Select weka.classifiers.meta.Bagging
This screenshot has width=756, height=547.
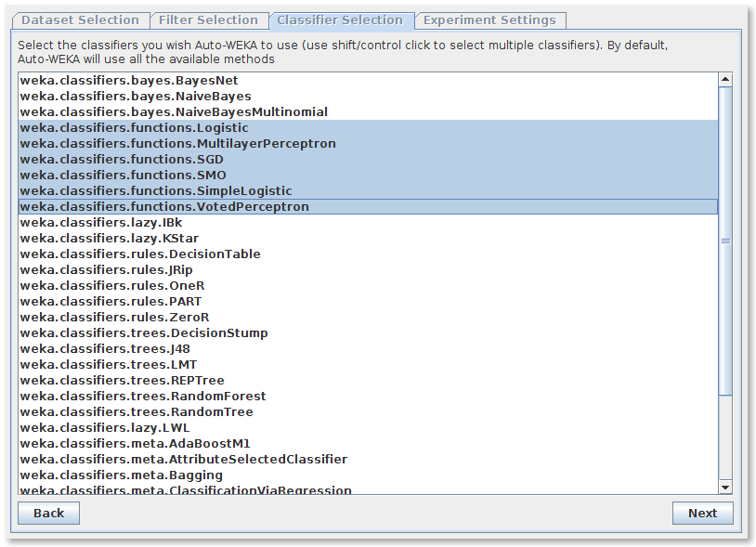tap(369, 475)
